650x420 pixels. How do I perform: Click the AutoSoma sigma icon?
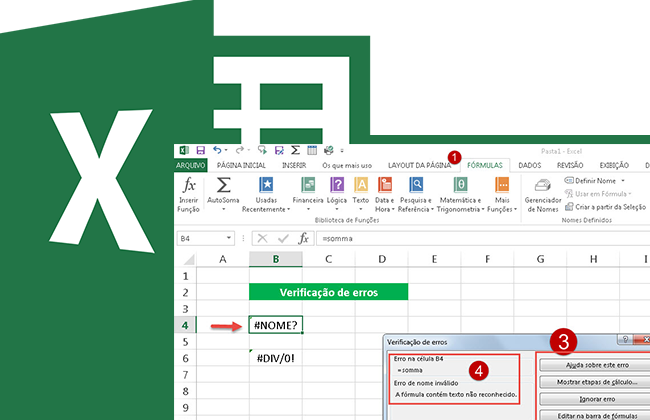pos(223,185)
